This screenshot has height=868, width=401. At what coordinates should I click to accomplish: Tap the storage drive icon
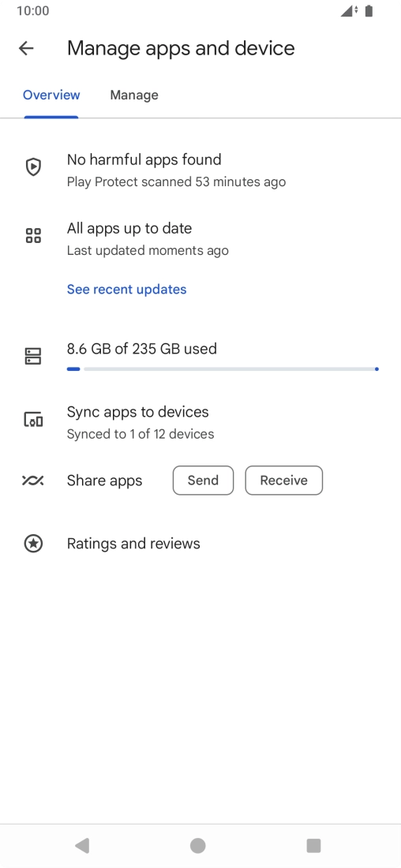click(x=33, y=356)
